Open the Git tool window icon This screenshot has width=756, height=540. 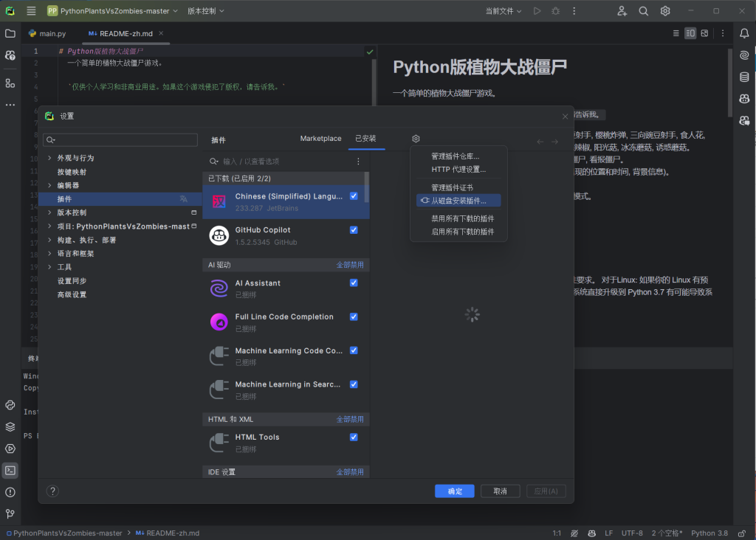pyautogui.click(x=10, y=513)
